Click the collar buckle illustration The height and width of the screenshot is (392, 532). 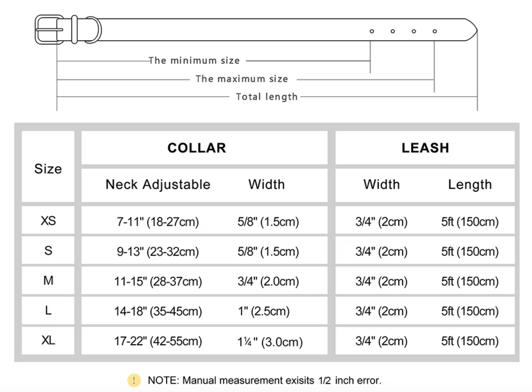point(49,30)
